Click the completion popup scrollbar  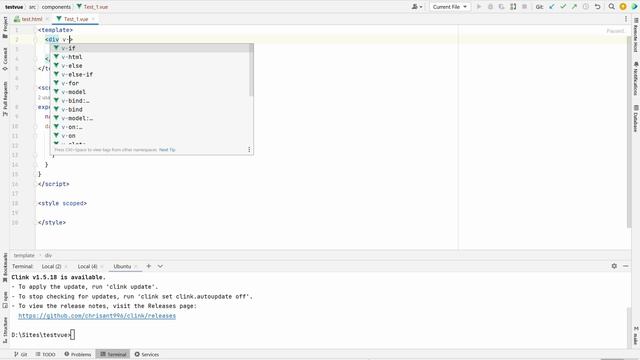(251, 70)
